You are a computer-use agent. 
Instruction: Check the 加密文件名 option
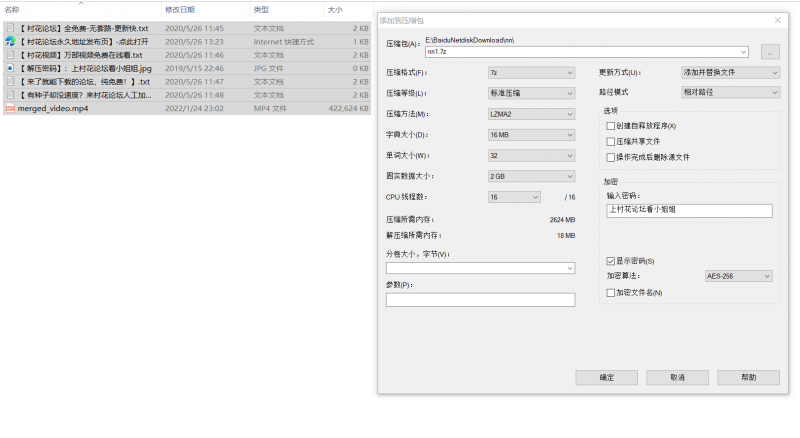click(611, 292)
